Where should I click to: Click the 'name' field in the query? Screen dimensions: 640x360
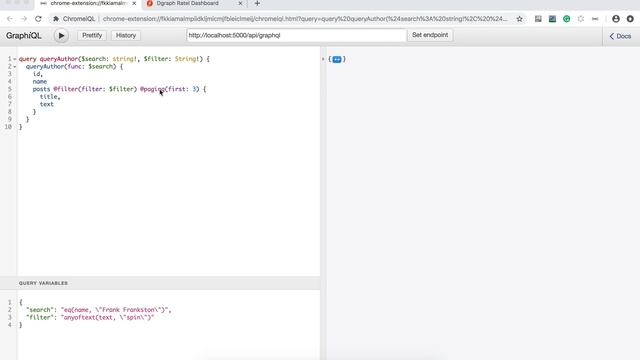[40, 82]
